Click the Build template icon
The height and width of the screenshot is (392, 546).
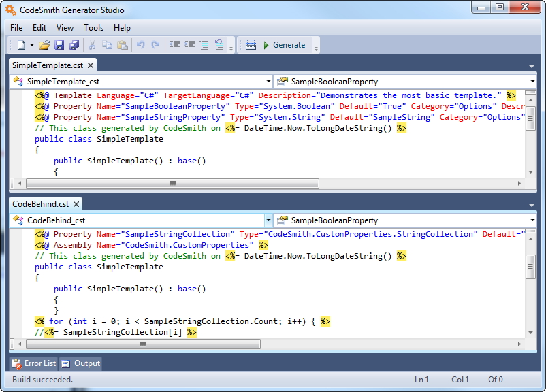(251, 45)
